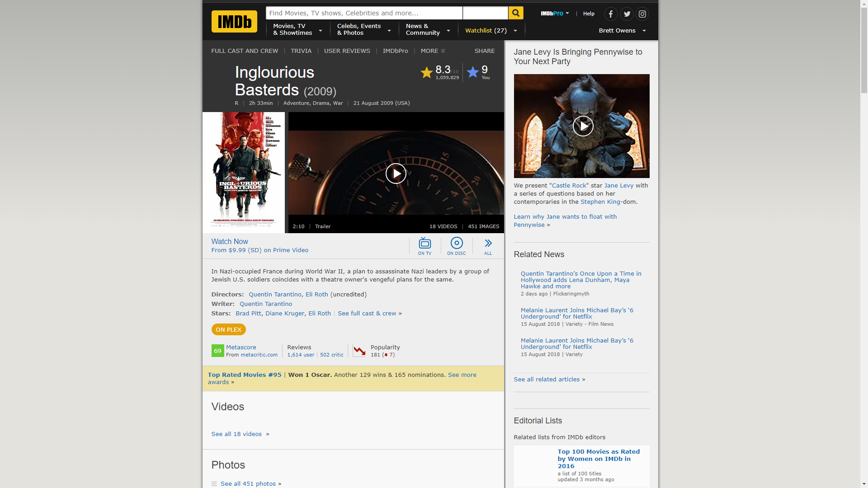The width and height of the screenshot is (868, 488).
Task: Click the 21 August 2009 (USA) release date
Action: tap(382, 103)
